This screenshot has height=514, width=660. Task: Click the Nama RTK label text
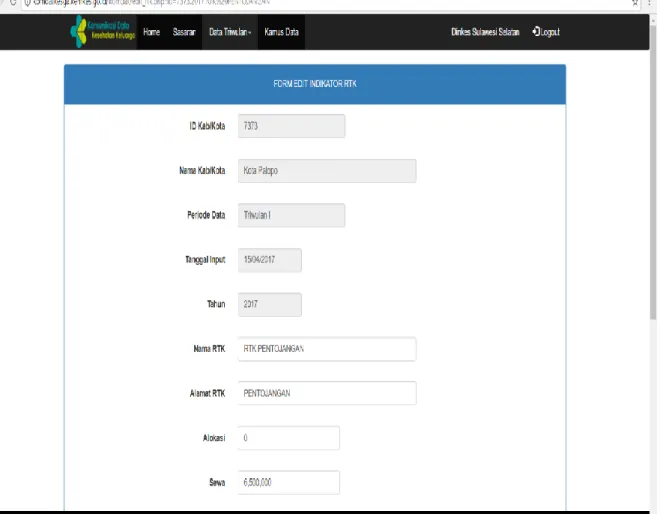[x=209, y=349]
